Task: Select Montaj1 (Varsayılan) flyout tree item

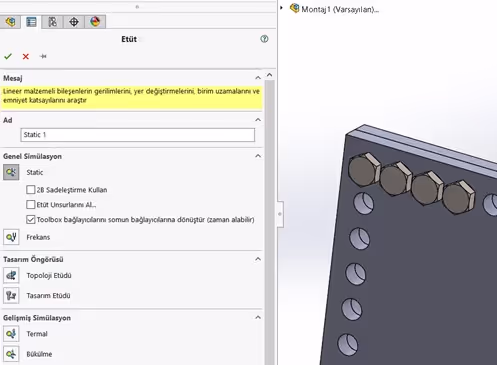Action: (x=340, y=9)
